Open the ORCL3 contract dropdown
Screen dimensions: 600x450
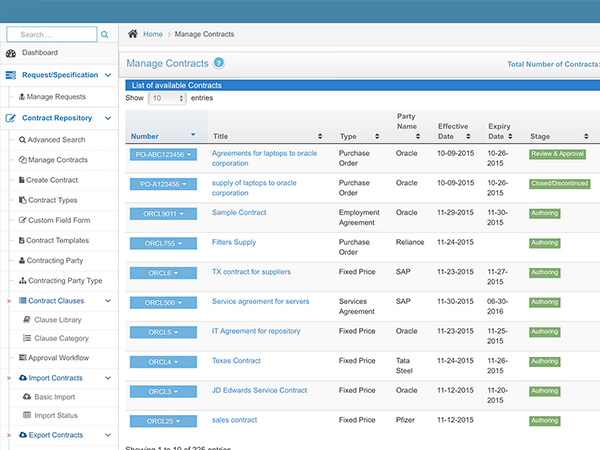163,391
